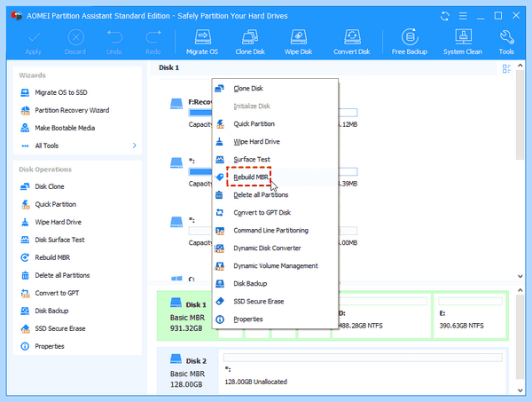532x402 pixels.
Task: Choose Clone Disk from the context menu
Action: pyautogui.click(x=275, y=88)
